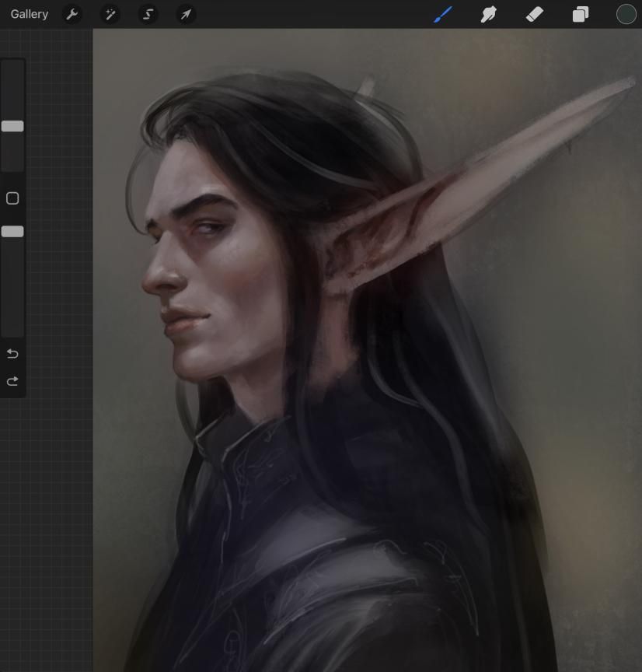Select the Brush tool
Viewport: 642px width, 672px height.
tap(443, 14)
